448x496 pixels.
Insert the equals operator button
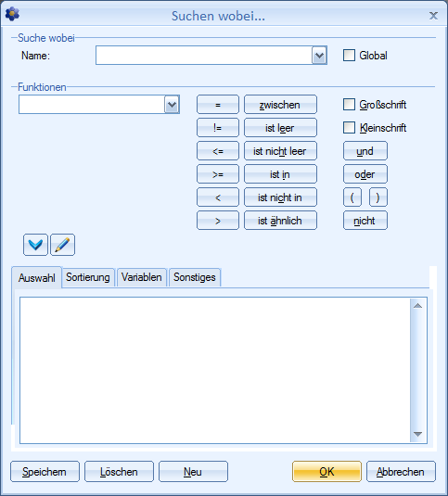coord(218,105)
